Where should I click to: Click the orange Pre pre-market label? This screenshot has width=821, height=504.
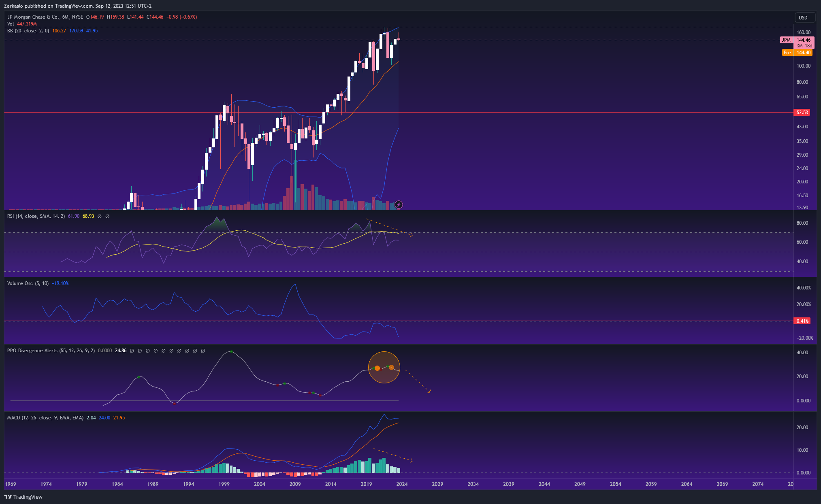click(787, 53)
